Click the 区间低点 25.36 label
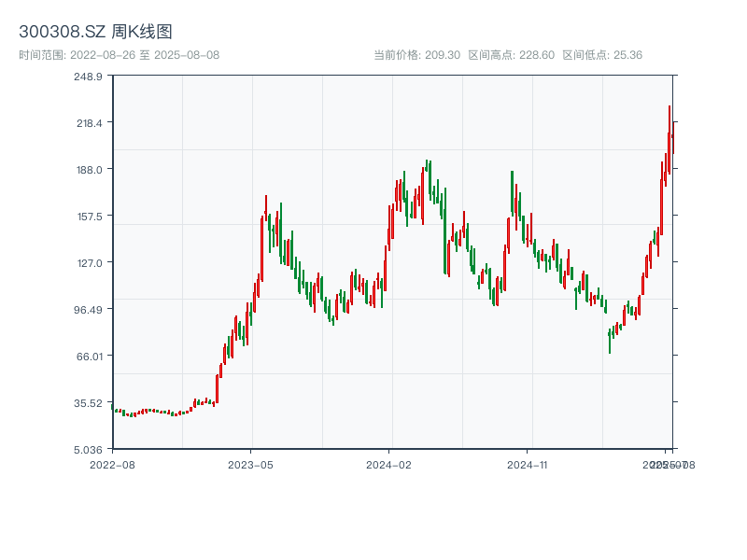This screenshot has width=747, height=560. pyautogui.click(x=601, y=55)
